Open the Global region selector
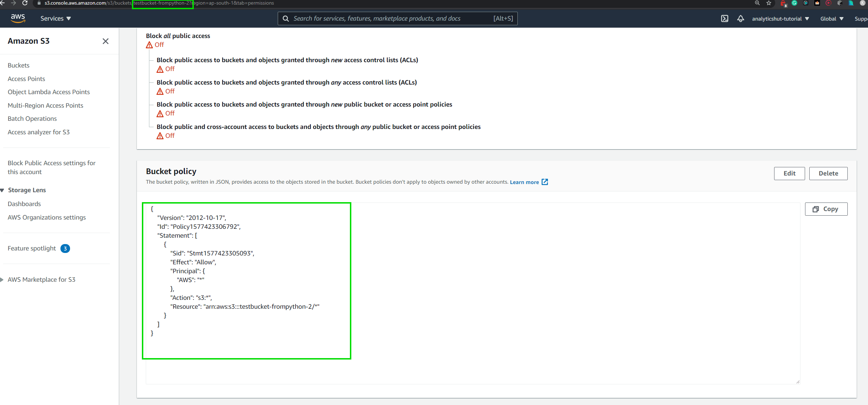Image resolution: width=868 pixels, height=405 pixels. click(x=832, y=18)
